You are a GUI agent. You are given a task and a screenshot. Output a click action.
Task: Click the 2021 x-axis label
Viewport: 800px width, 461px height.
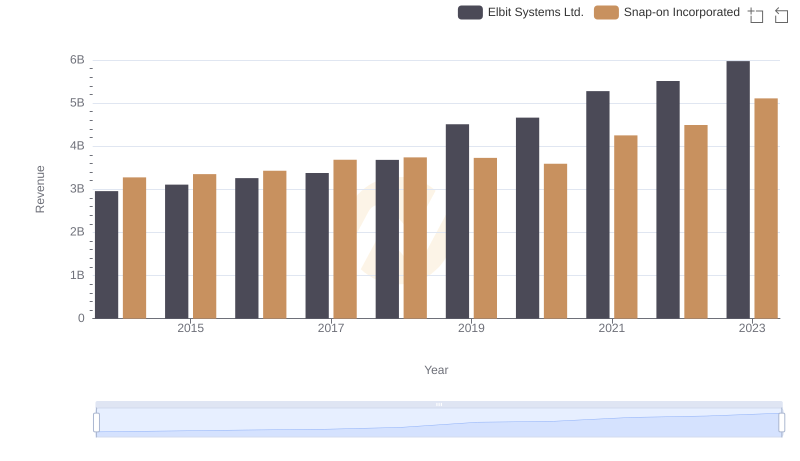pos(611,328)
